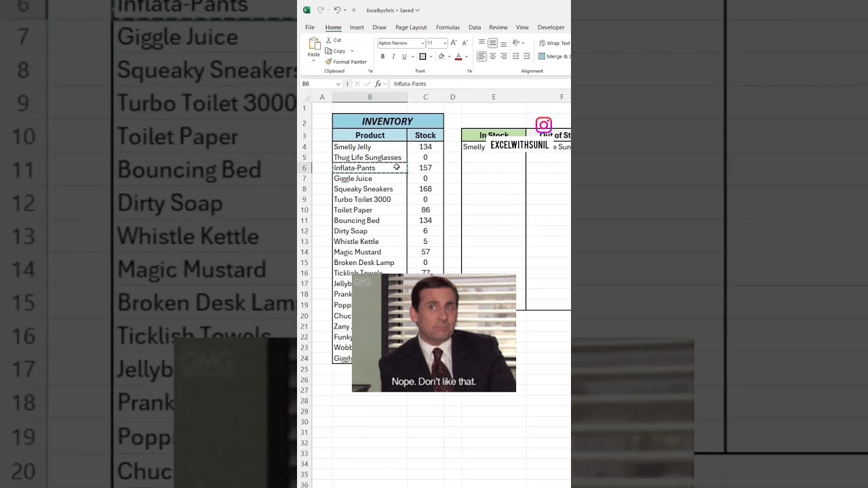Image resolution: width=868 pixels, height=488 pixels.
Task: Open the font size 11 dropdown
Action: click(445, 43)
